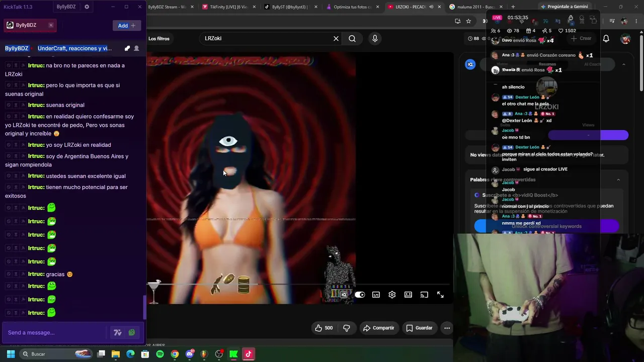Bookmark this page with the star icon
The height and width of the screenshot is (362, 644).
coord(468,21)
